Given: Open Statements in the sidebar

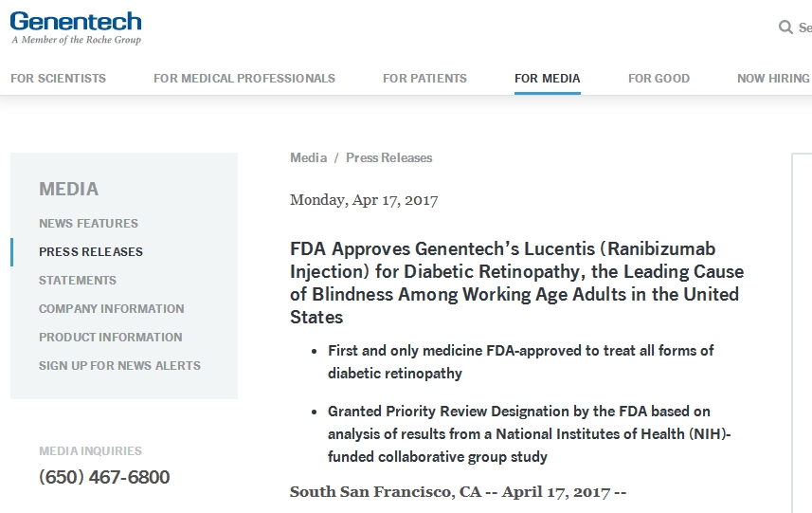Looking at the screenshot, I should pos(78,281).
